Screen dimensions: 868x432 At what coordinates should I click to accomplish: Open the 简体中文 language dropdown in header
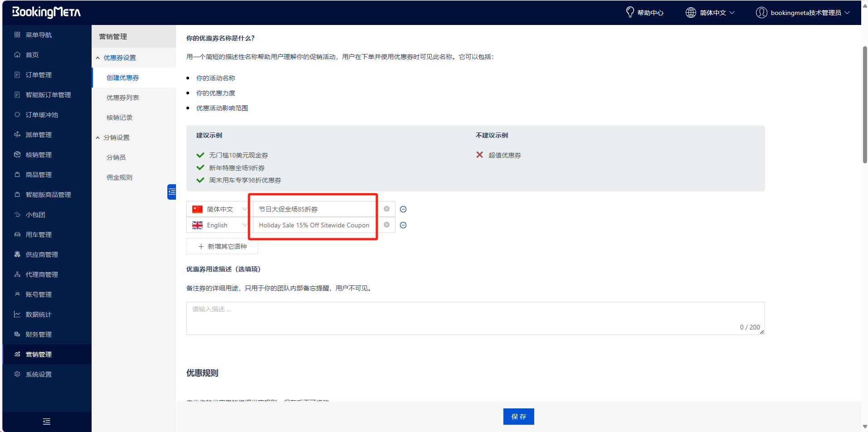(710, 13)
